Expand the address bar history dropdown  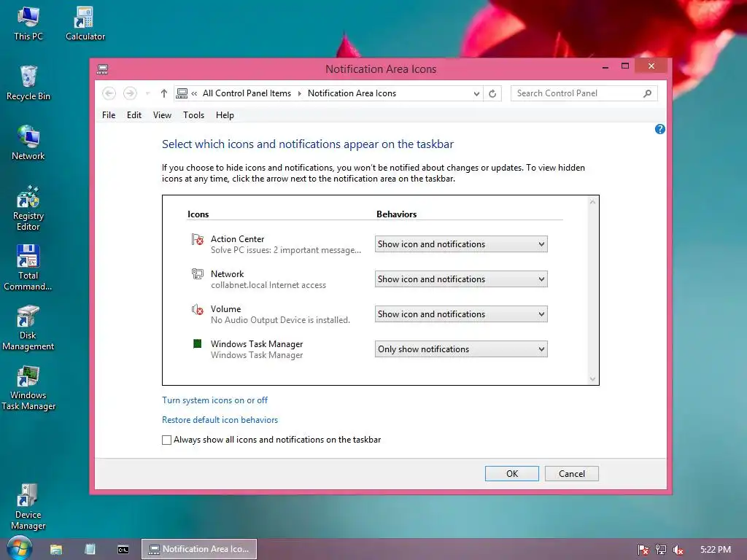click(476, 94)
